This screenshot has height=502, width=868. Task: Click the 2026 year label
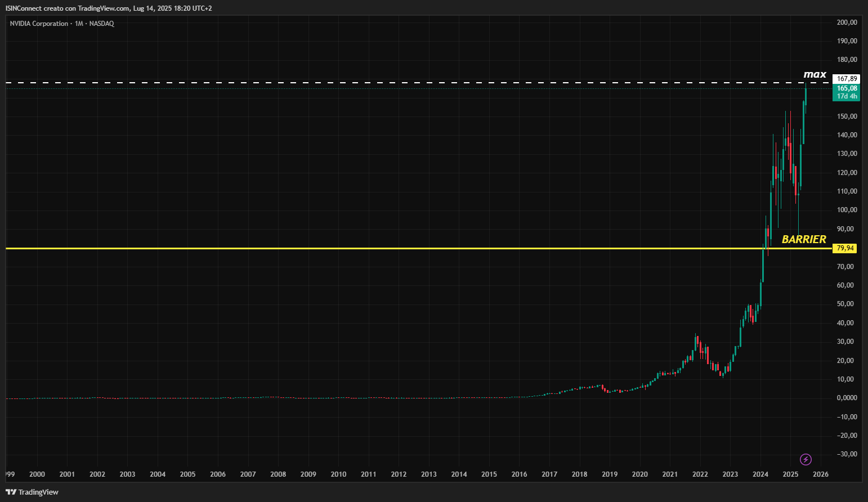[x=821, y=474]
